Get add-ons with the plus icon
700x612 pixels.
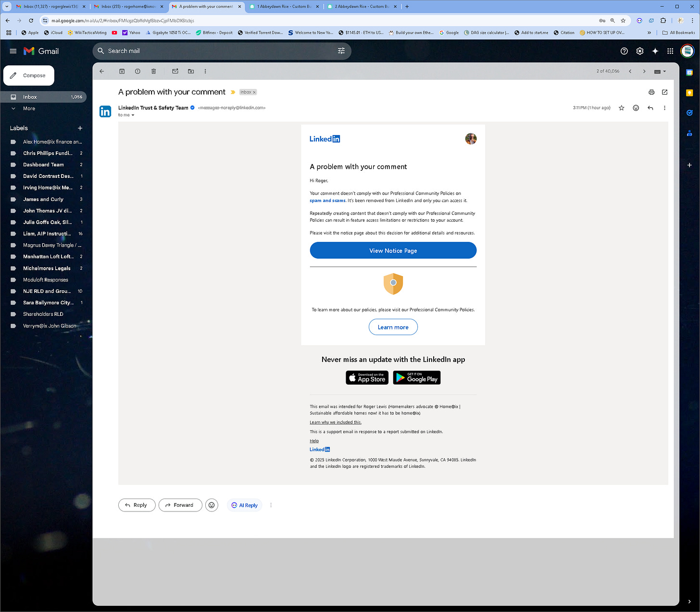click(689, 165)
